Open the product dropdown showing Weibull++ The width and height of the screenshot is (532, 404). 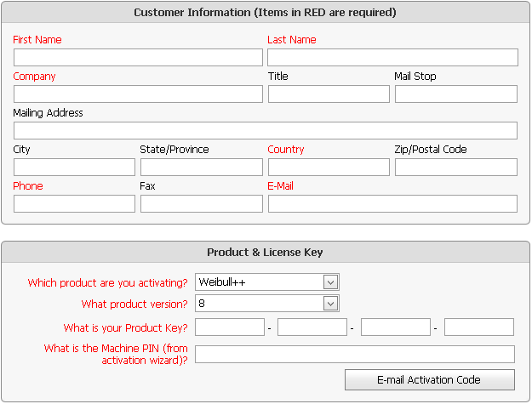tap(267, 282)
